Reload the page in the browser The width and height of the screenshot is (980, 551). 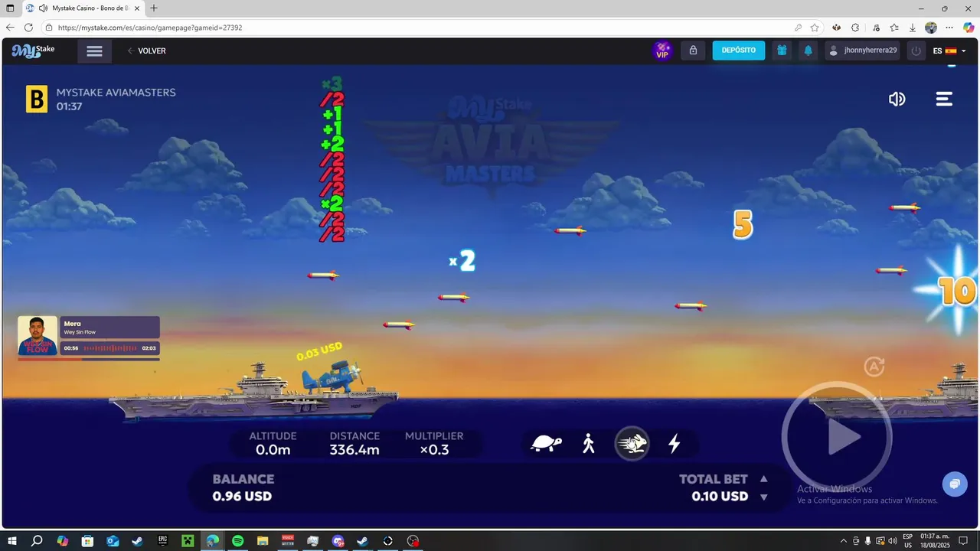pyautogui.click(x=29, y=28)
